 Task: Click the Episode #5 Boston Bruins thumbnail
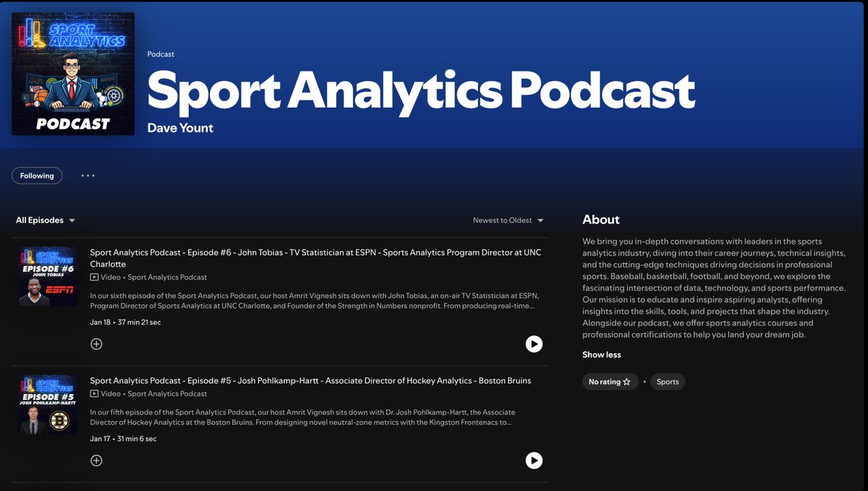[48, 404]
